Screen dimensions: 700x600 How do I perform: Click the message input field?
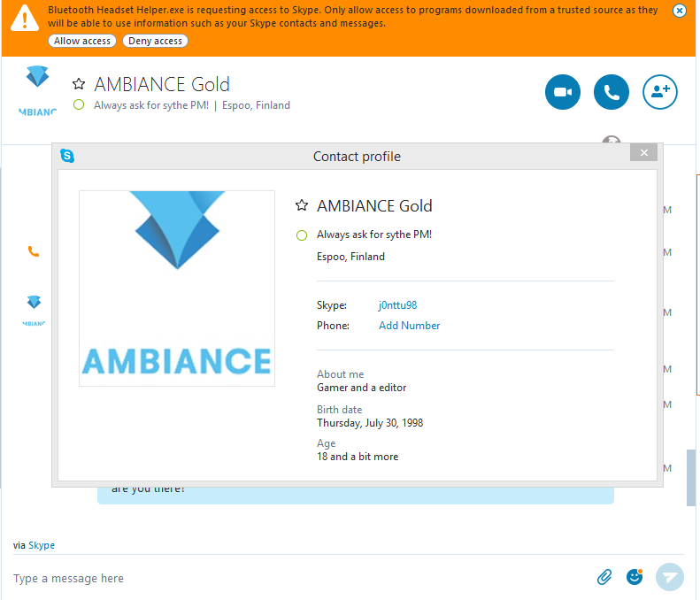point(299,578)
